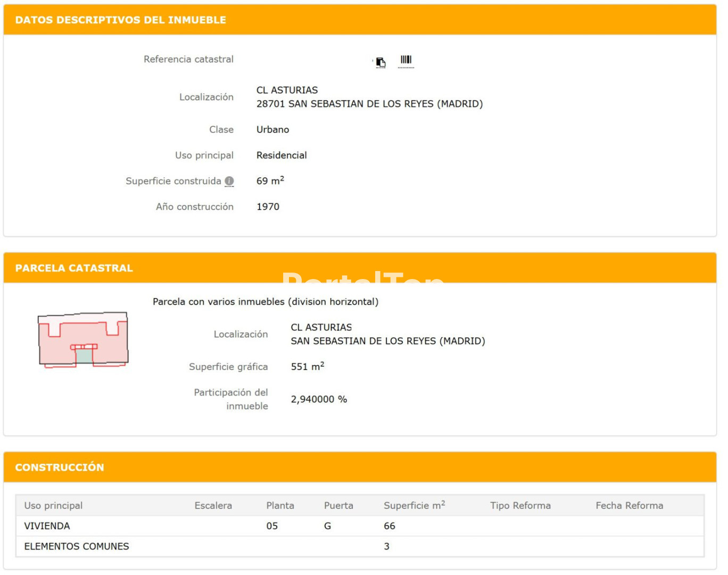Click the 'Tipo Reforma' column header
The width and height of the screenshot is (728, 575).
click(x=520, y=506)
